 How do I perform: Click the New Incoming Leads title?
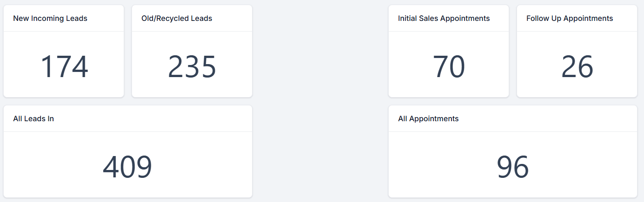click(50, 19)
